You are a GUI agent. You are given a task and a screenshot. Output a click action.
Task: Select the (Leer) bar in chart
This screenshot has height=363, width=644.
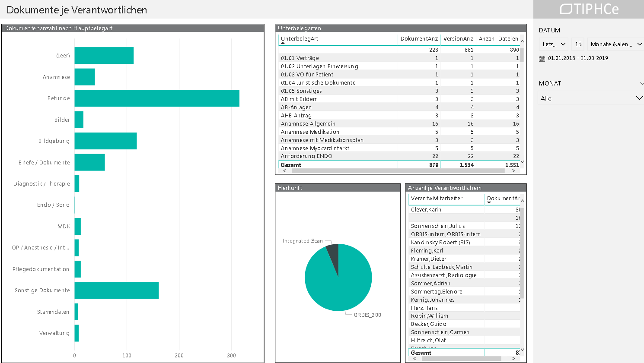[104, 56]
